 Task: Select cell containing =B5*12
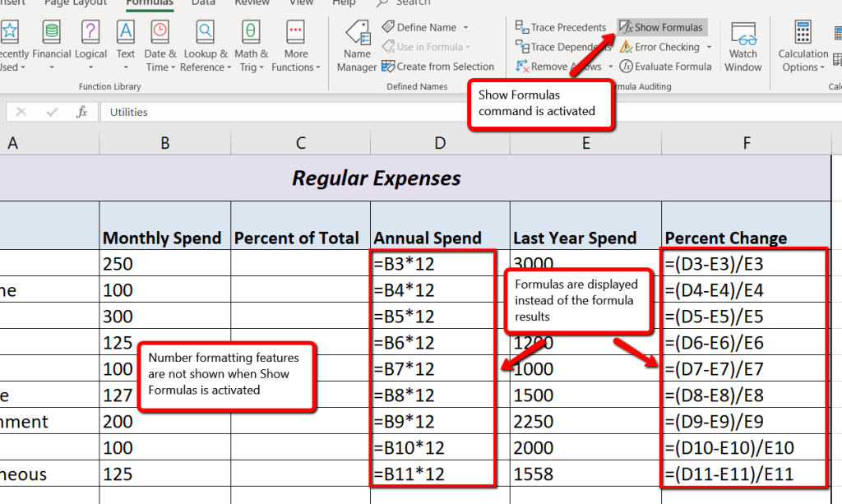click(x=441, y=317)
